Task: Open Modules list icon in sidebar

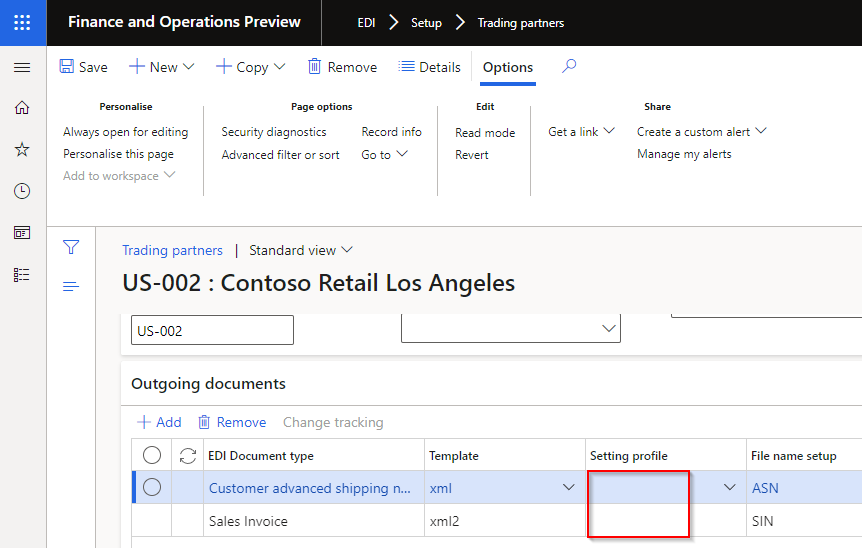Action: (x=22, y=274)
